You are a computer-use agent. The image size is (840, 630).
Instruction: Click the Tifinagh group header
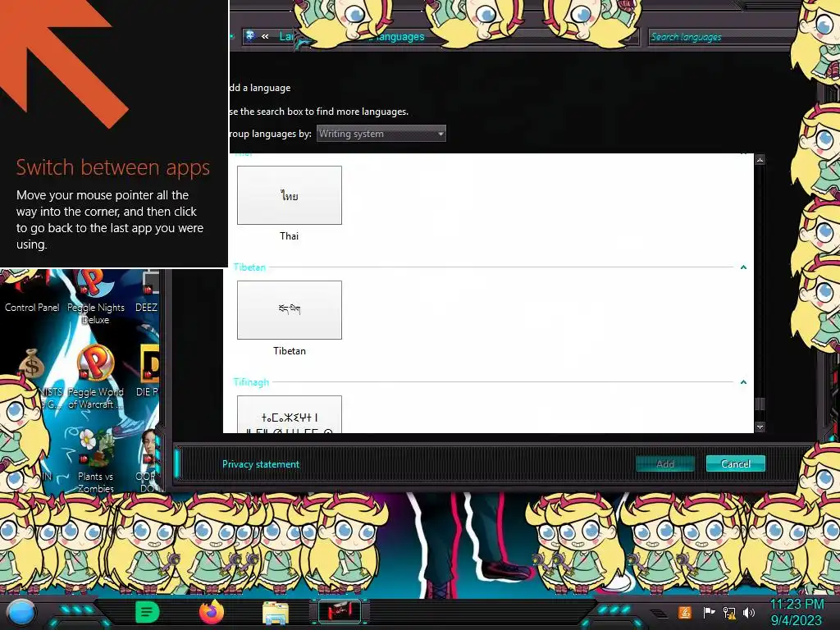(251, 382)
